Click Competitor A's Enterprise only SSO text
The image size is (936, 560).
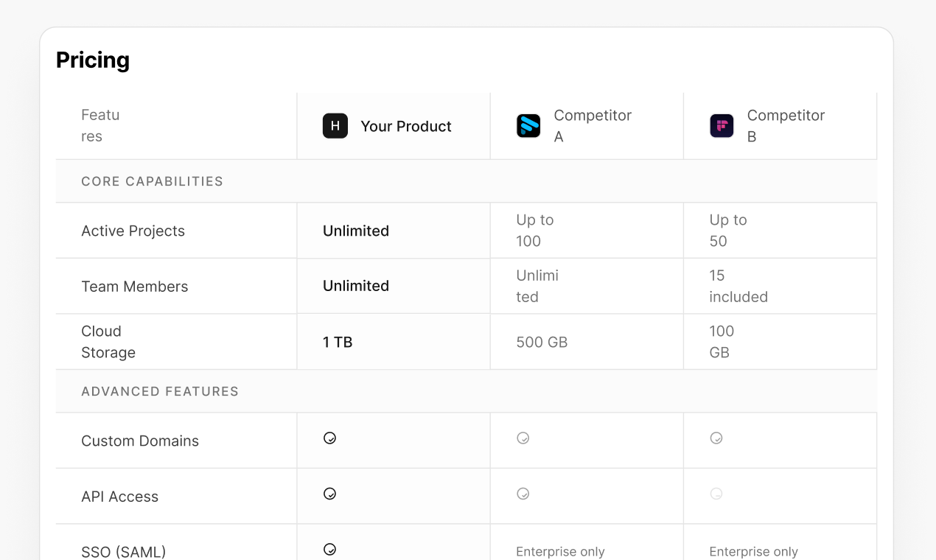pos(560,551)
